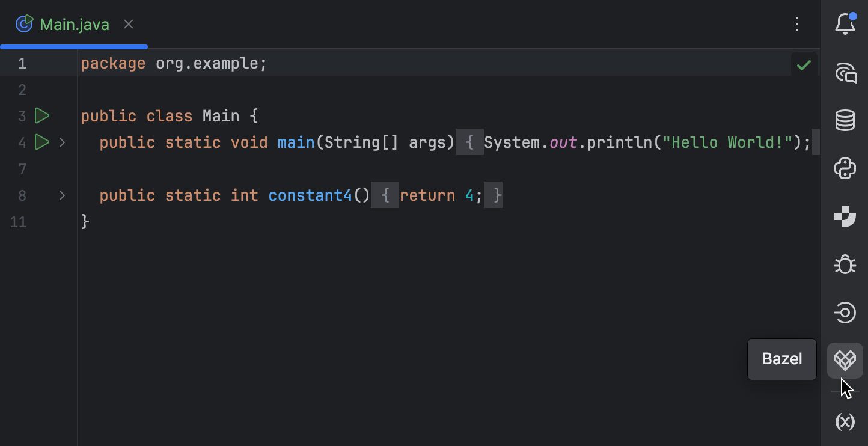Open the bug-shaped debug sidebar icon

845,264
